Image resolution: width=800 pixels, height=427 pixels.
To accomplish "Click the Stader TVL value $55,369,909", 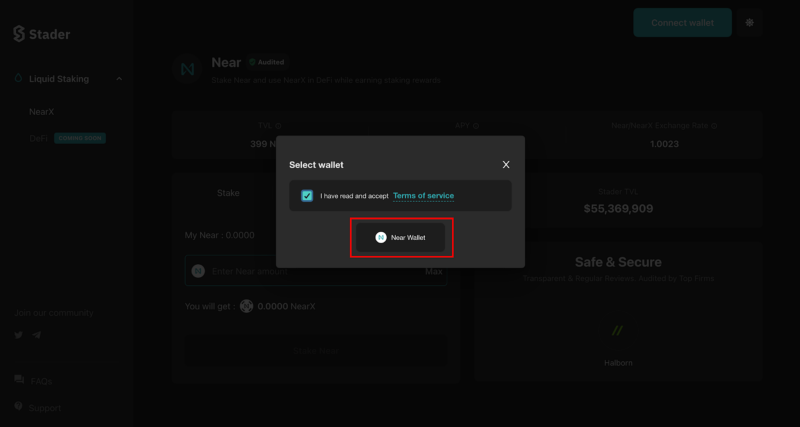I will (618, 209).
